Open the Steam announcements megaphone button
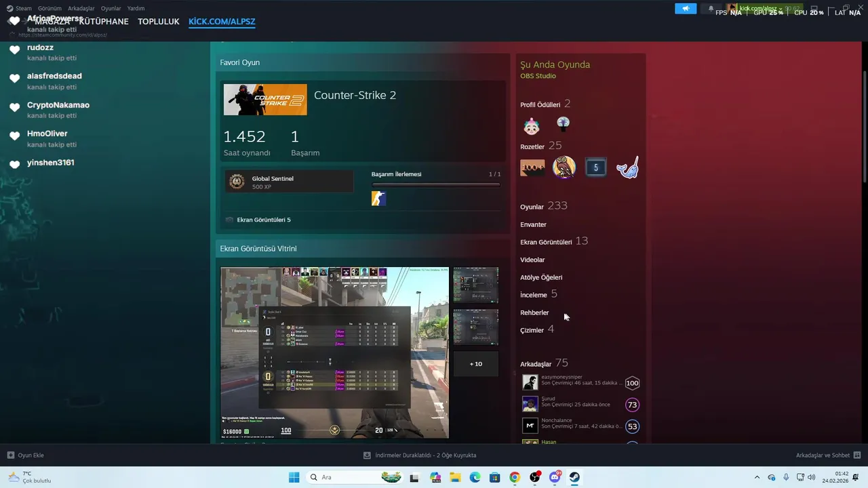 pos(686,9)
